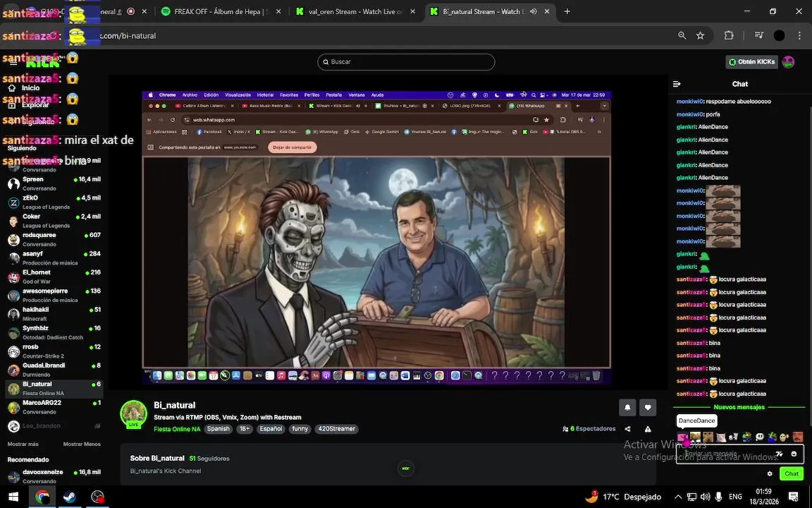Close the FREAK OFF Spotify tab
This screenshot has width=812, height=508.
pyautogui.click(x=278, y=11)
